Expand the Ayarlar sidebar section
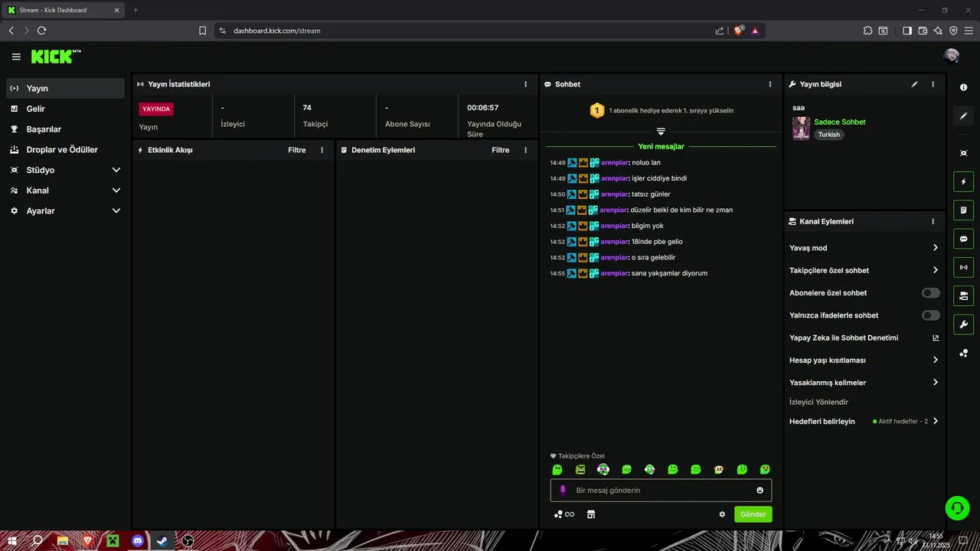The width and height of the screenshot is (980, 551). tap(65, 210)
